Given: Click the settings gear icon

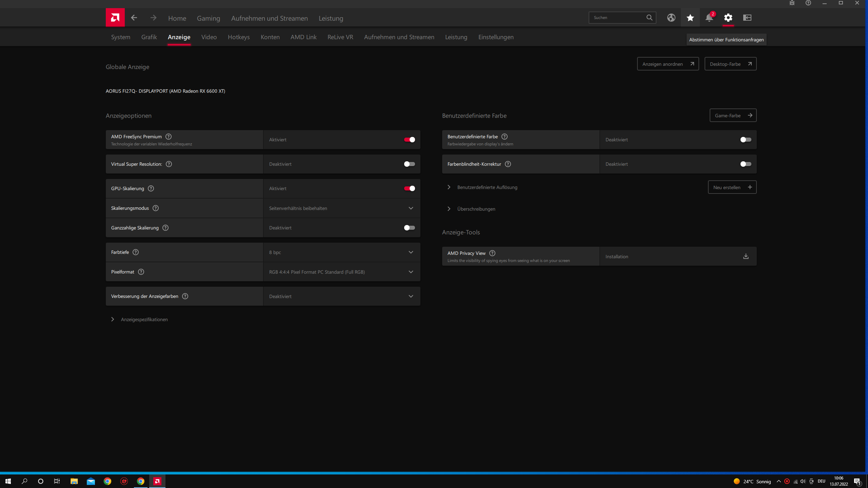Looking at the screenshot, I should point(728,18).
